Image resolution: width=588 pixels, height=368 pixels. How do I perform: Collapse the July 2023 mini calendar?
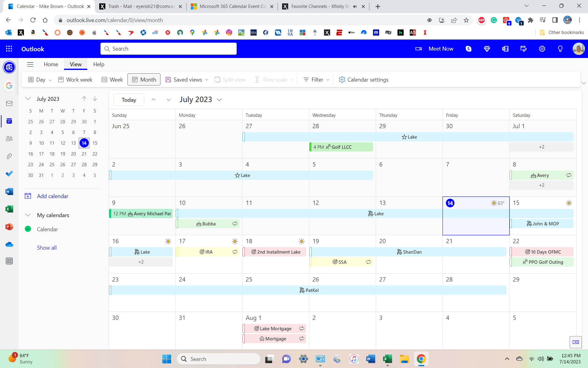click(x=28, y=99)
